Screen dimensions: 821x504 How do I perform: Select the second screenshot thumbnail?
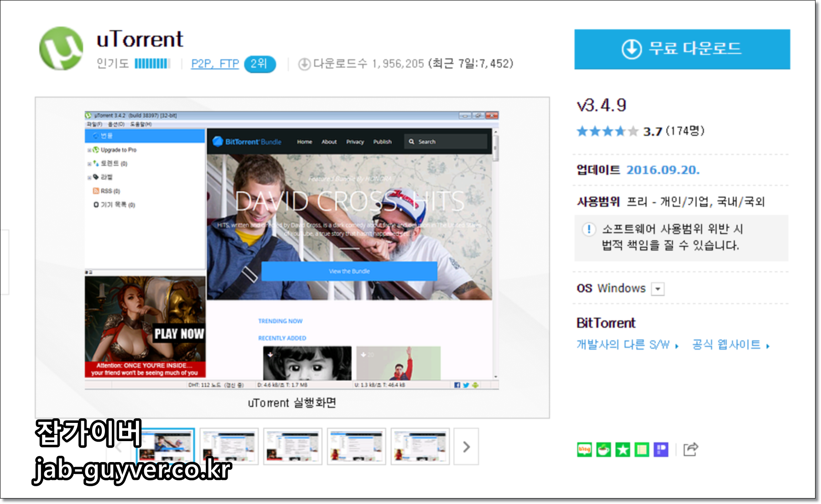tap(229, 447)
